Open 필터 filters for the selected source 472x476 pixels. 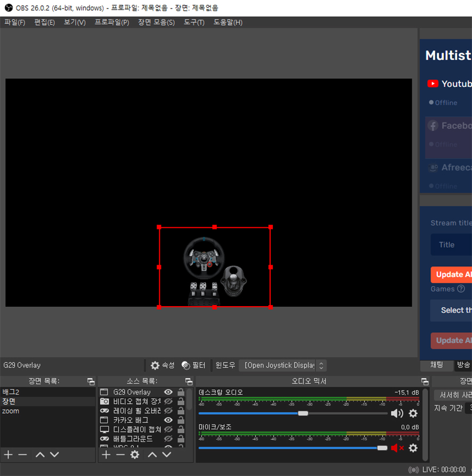(x=193, y=365)
